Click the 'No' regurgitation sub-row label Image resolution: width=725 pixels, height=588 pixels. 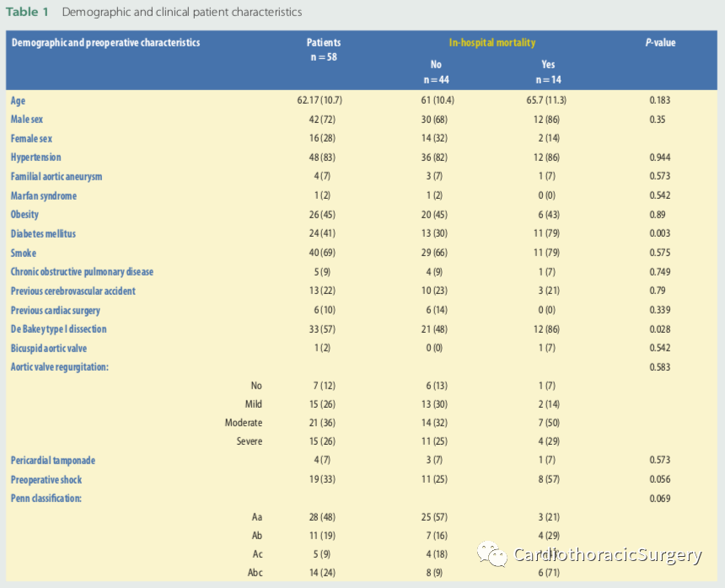[256, 386]
